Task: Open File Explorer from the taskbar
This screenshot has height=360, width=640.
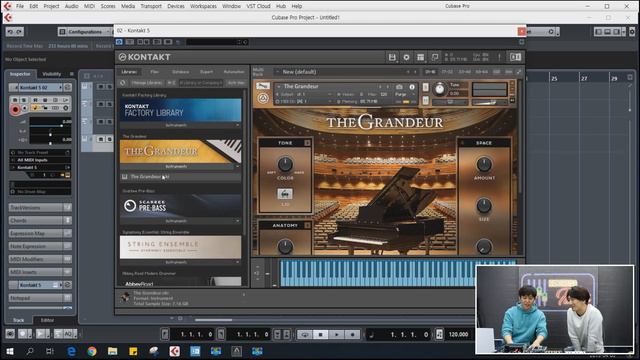Action: (x=112, y=351)
